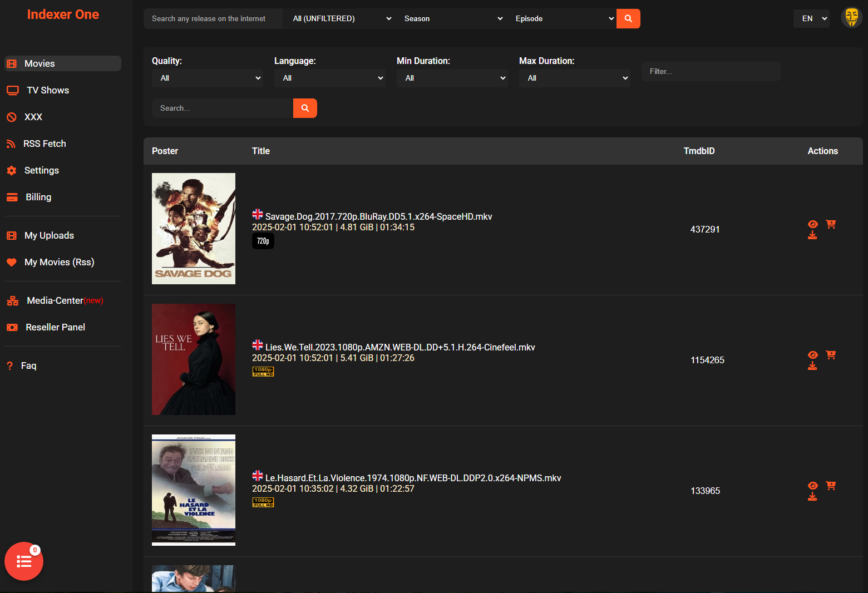Image resolution: width=868 pixels, height=593 pixels.
Task: Click the 1080p Full HD badge for Lies We Tell
Action: click(263, 372)
